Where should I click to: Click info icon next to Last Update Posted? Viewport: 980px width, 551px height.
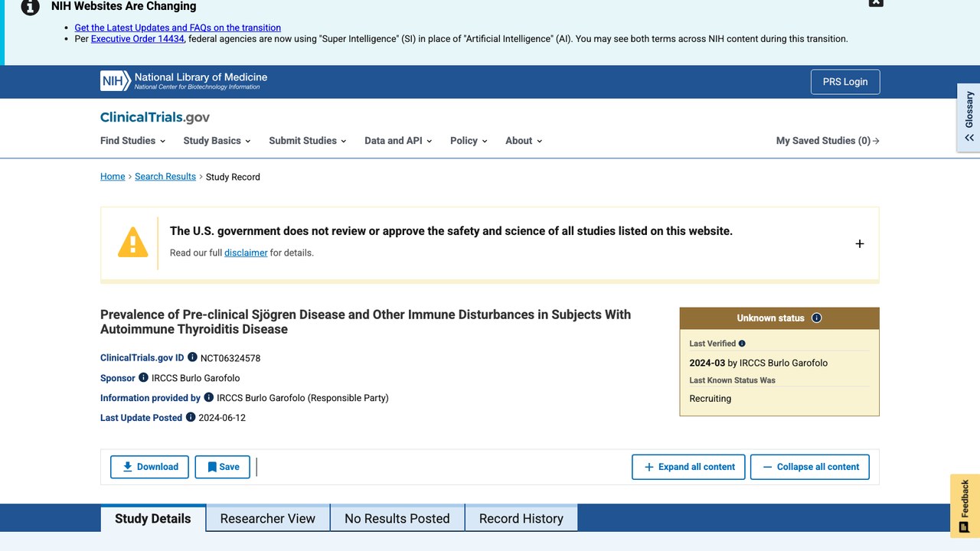(x=191, y=417)
